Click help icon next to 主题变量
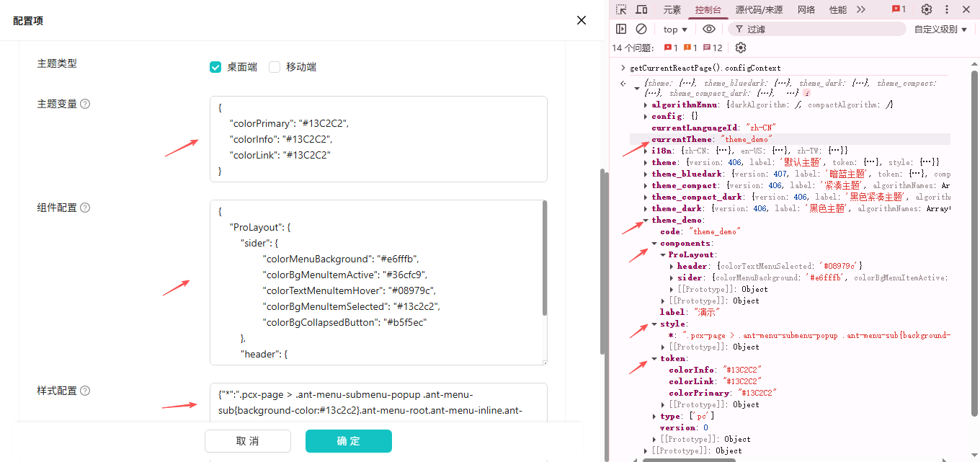The width and height of the screenshot is (980, 462). pos(85,104)
